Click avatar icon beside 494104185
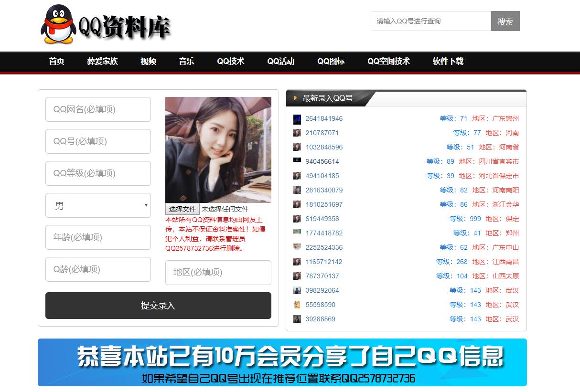The image size is (580, 392). 297,176
